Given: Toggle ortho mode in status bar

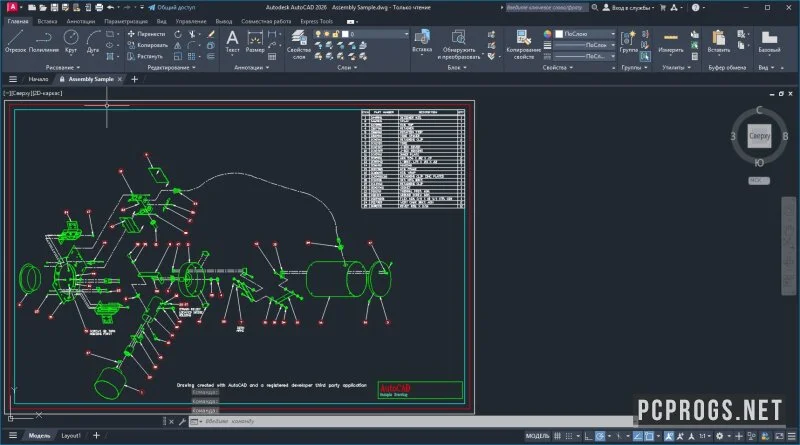Looking at the screenshot, I should [588, 436].
